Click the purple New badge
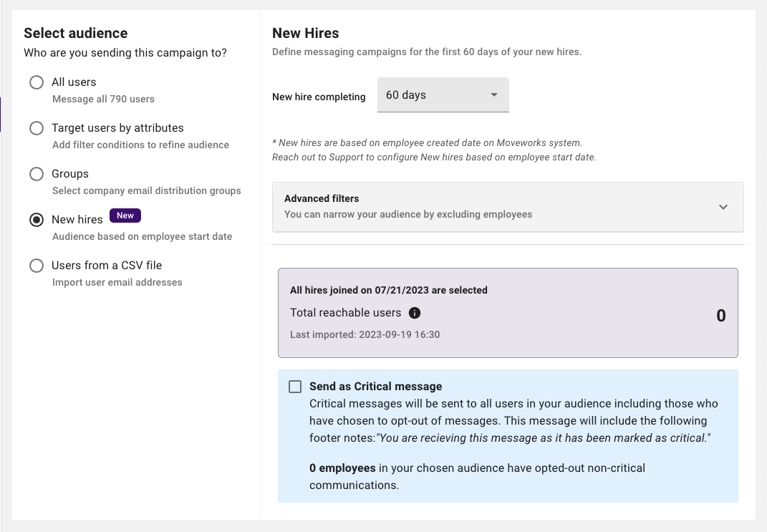This screenshot has width=767, height=532. 125,216
